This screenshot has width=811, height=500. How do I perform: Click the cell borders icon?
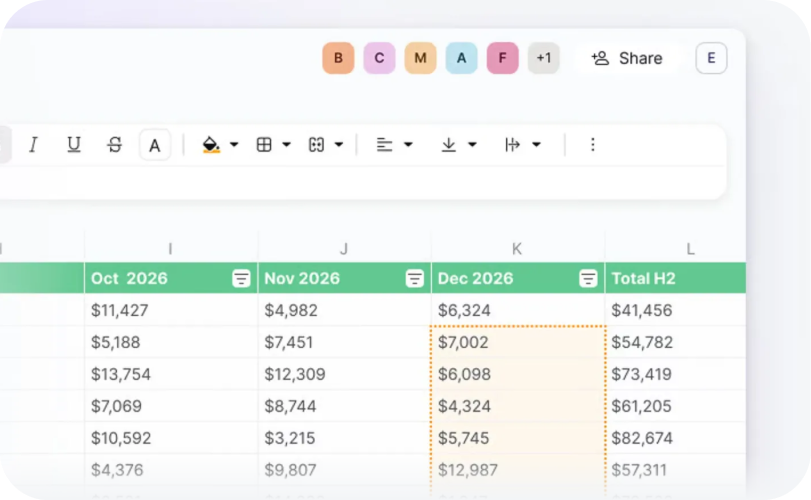[264, 145]
